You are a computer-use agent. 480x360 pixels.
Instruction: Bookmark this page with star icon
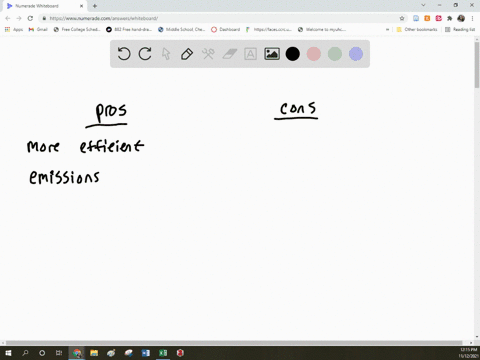point(402,18)
